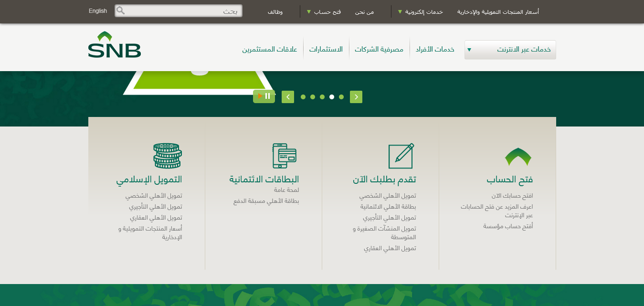The image size is (644, 306).
Task: Click the pencil and paper icon above تقدم بطلبك الآن
Action: point(401,156)
